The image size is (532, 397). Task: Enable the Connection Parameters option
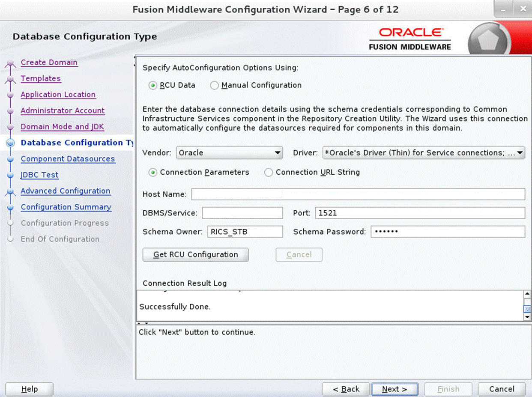click(152, 172)
